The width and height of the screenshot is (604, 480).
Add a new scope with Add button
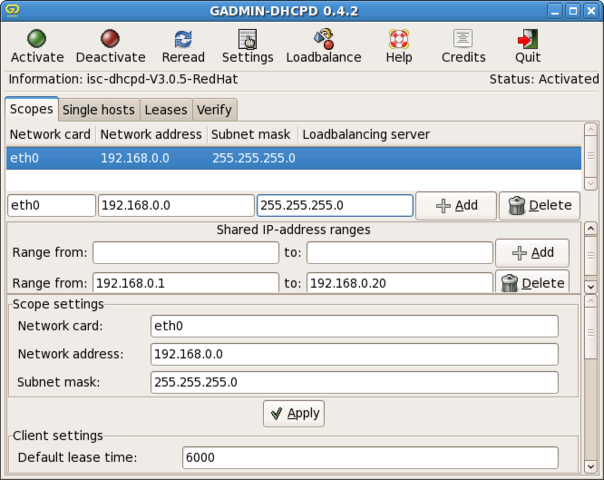456,206
